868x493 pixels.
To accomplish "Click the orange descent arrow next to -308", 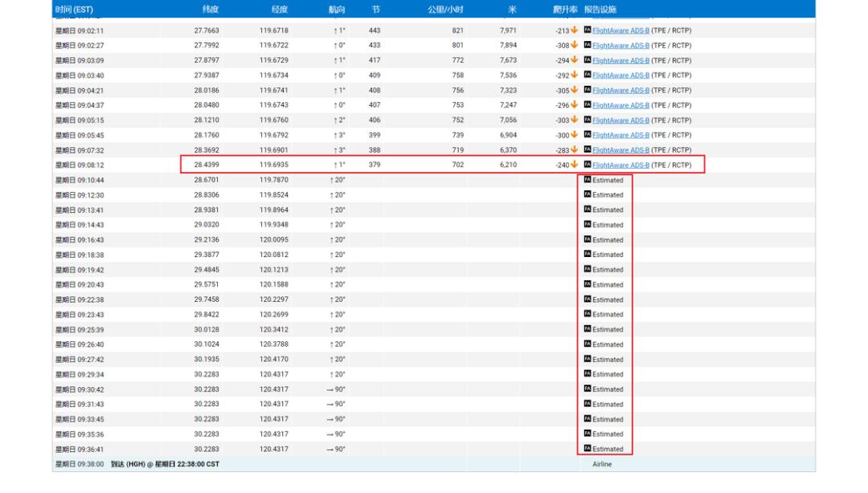I will (x=574, y=45).
